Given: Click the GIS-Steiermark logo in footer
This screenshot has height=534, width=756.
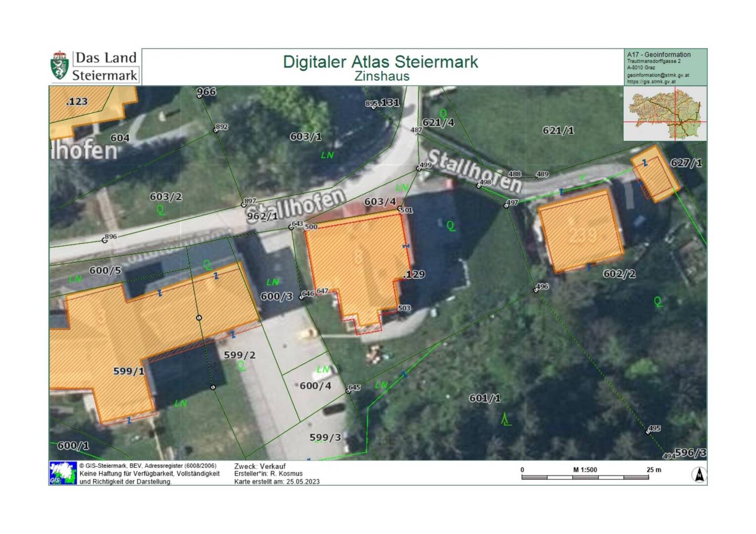Looking at the screenshot, I should [x=63, y=473].
